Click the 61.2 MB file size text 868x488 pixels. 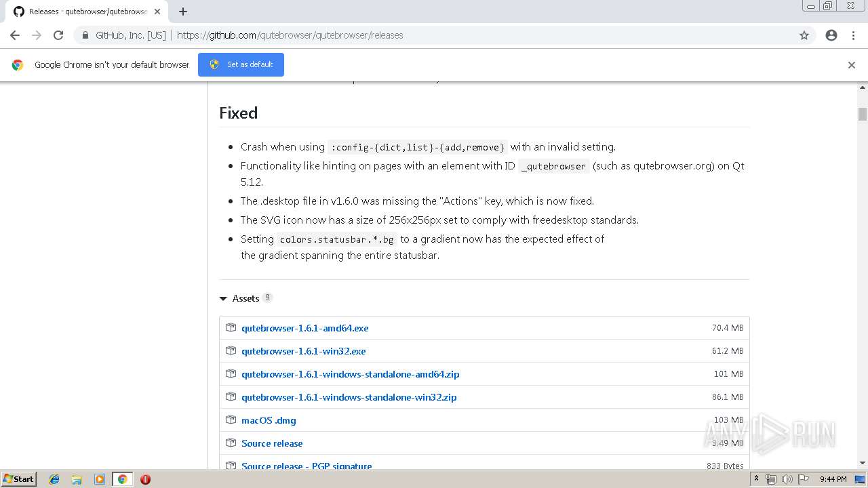tap(728, 351)
